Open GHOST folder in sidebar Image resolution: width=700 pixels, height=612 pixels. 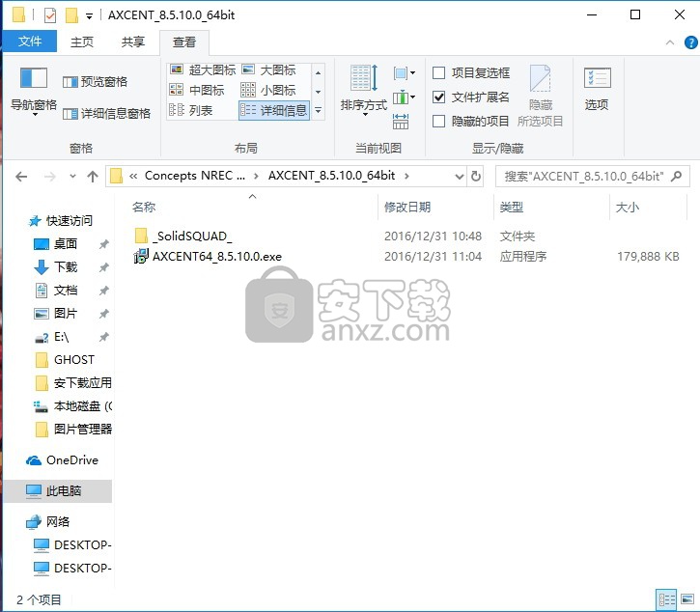coord(65,360)
